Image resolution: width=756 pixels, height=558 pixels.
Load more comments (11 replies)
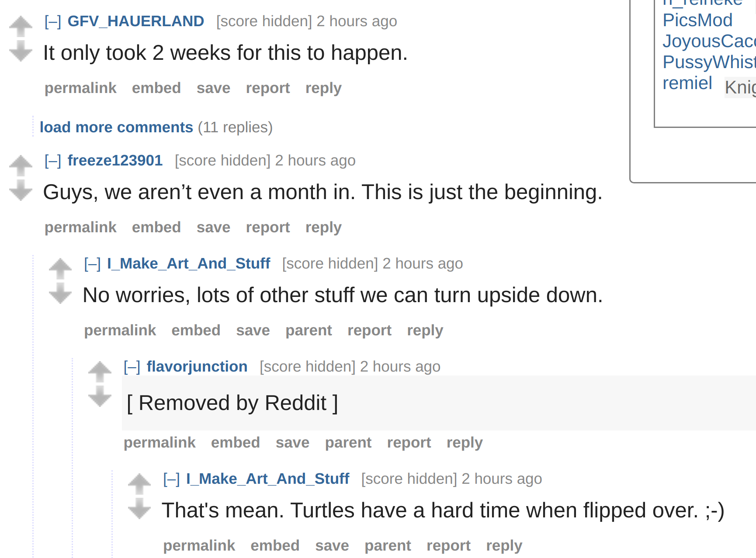click(116, 127)
